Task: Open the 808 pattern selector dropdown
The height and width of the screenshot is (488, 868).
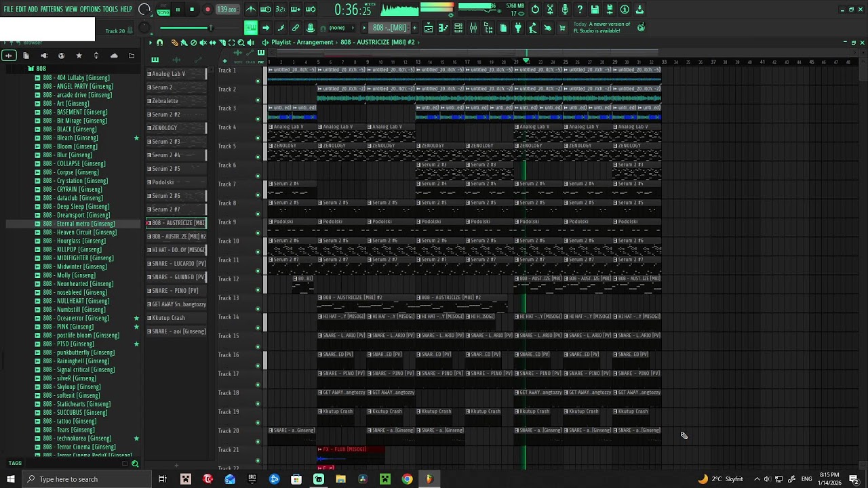Action: coord(389,28)
